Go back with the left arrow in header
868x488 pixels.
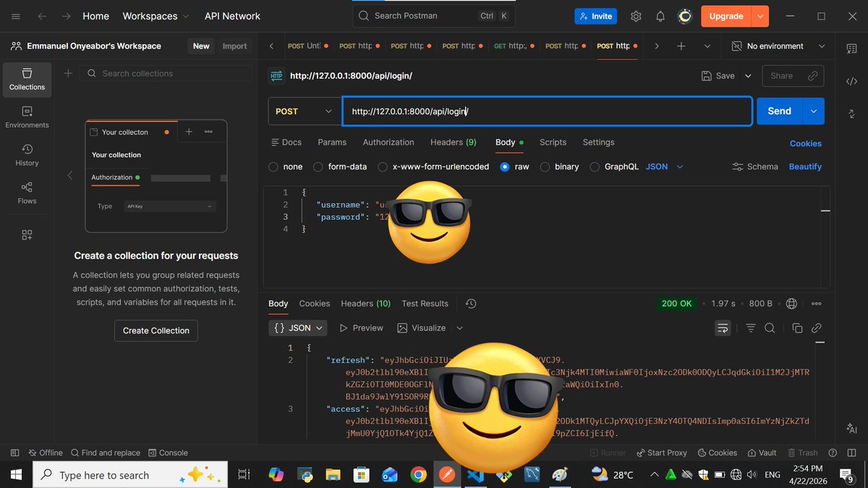[43, 16]
